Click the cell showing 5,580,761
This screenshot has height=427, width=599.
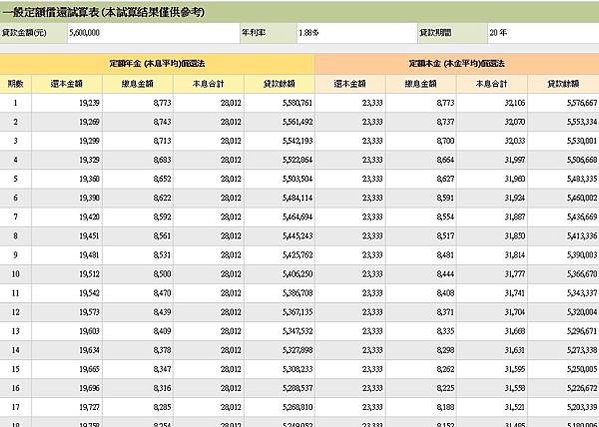(x=279, y=103)
